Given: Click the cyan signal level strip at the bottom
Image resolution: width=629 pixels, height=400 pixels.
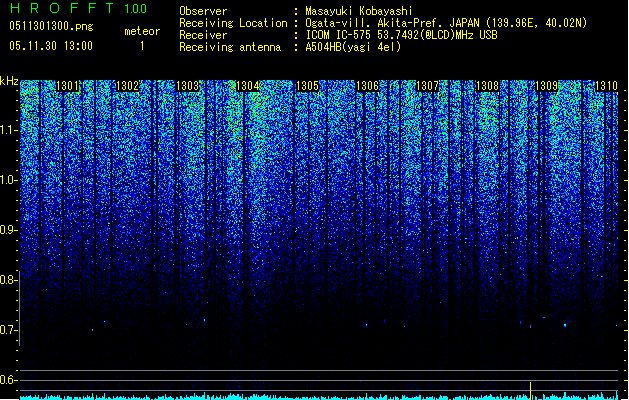Looking at the screenshot, I should pyautogui.click(x=319, y=397).
